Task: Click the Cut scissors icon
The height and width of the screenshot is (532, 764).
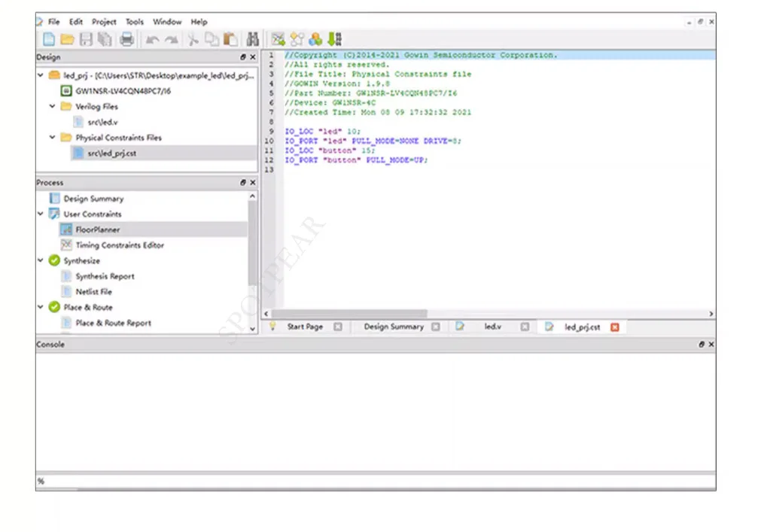Action: coord(193,39)
